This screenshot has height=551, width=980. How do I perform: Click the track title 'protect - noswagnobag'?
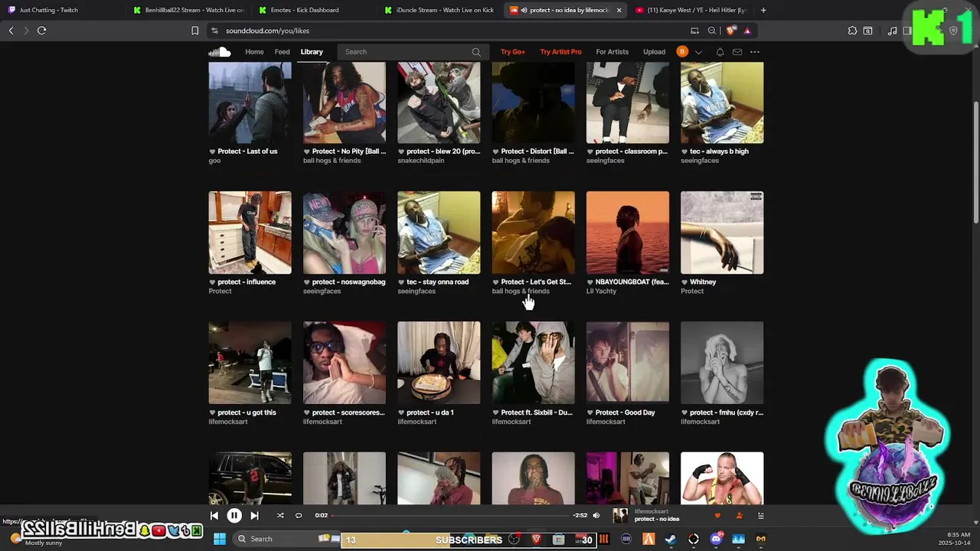point(348,282)
